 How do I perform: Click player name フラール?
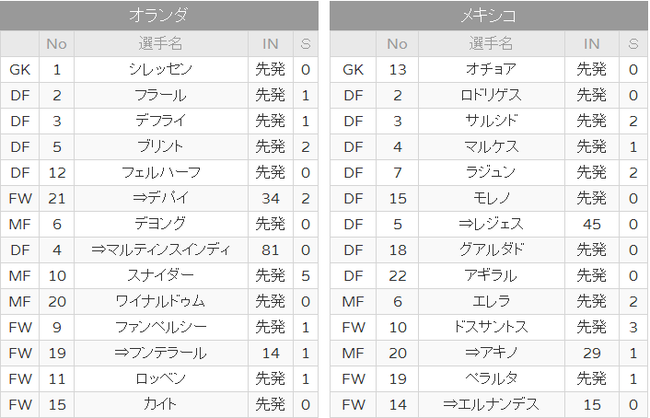pyautogui.click(x=161, y=95)
